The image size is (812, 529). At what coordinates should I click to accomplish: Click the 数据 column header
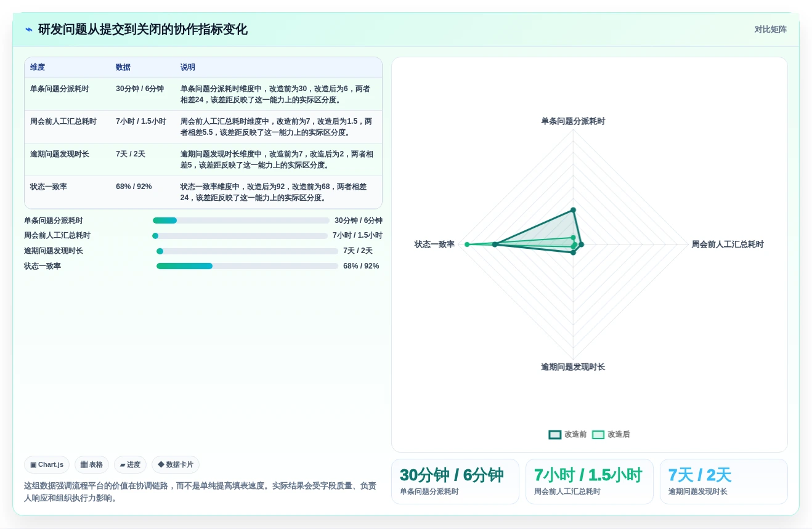point(123,68)
